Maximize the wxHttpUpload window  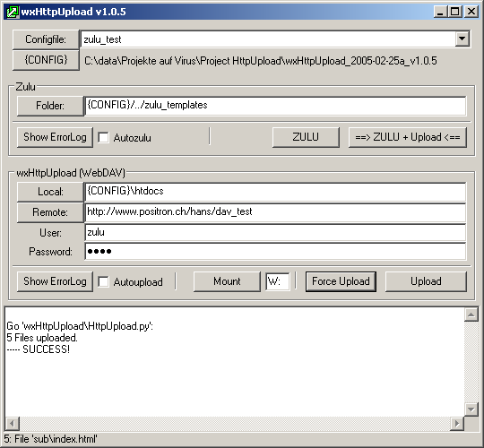(x=455, y=12)
